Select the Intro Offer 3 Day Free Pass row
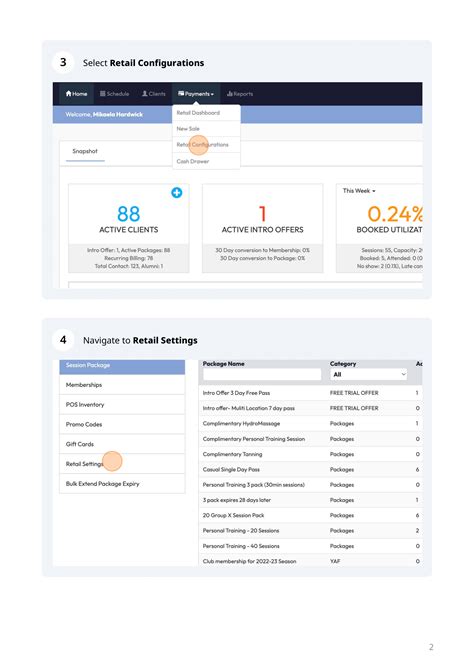This screenshot has height=670, width=474. pyautogui.click(x=311, y=393)
